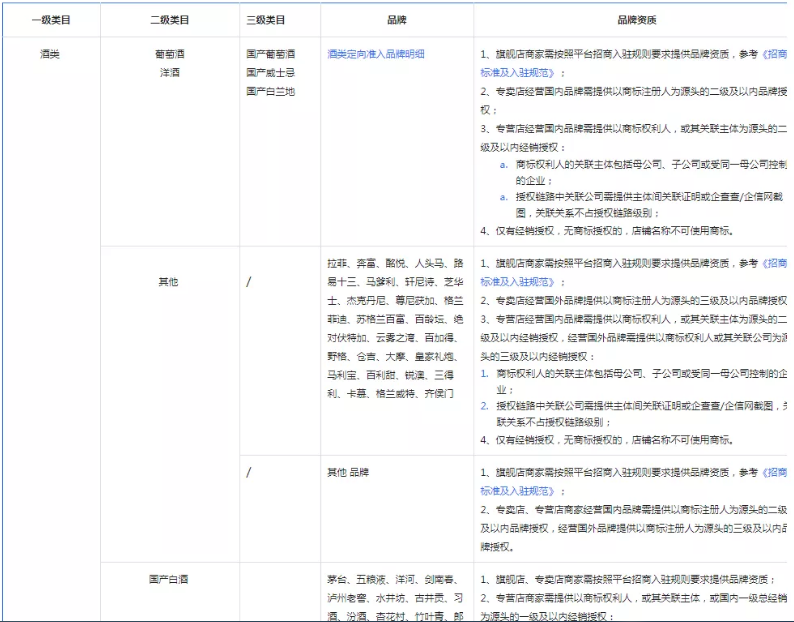This screenshot has width=794, height=622.
Task: Click the brand line containing 云雾之湾、百加得
Action: tap(393, 337)
